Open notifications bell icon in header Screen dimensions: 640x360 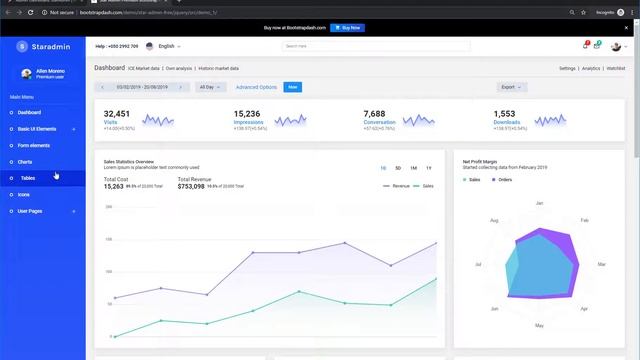click(x=585, y=46)
